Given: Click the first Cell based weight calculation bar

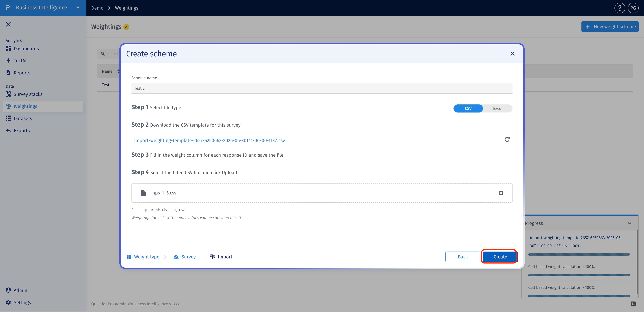Looking at the screenshot, I should pos(579,275).
